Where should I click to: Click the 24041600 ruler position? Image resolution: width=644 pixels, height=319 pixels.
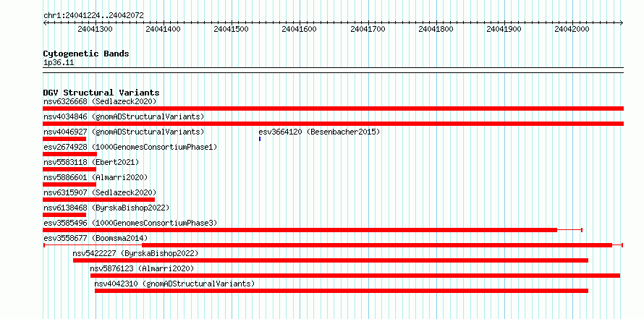pos(300,29)
